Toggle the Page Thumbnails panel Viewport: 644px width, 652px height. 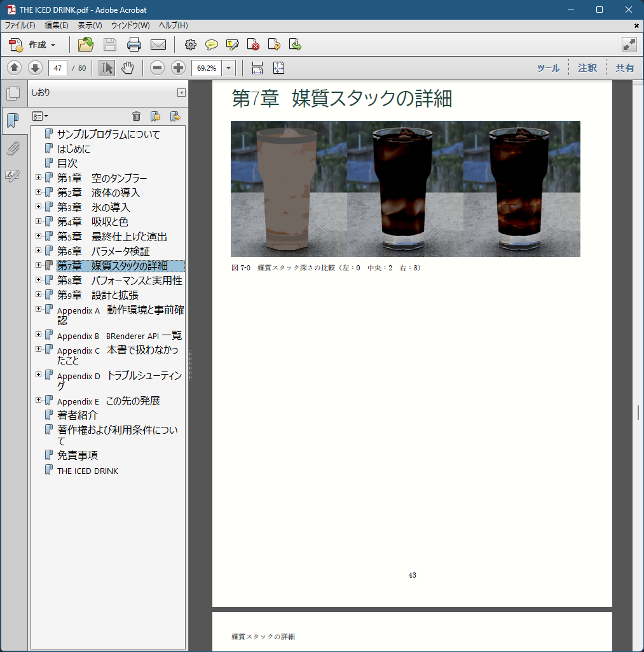coord(13,94)
